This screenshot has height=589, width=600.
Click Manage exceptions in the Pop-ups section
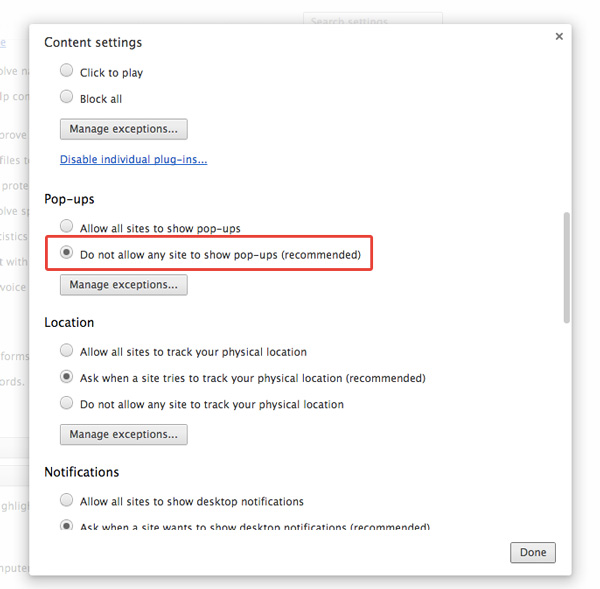tap(124, 285)
